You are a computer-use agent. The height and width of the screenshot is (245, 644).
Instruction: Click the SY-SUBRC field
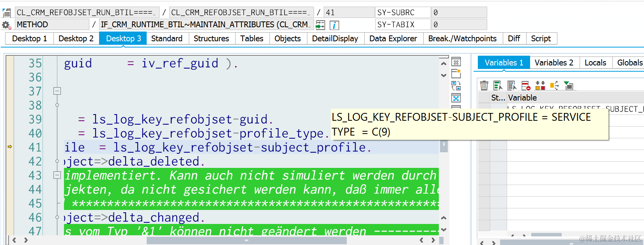pos(403,12)
